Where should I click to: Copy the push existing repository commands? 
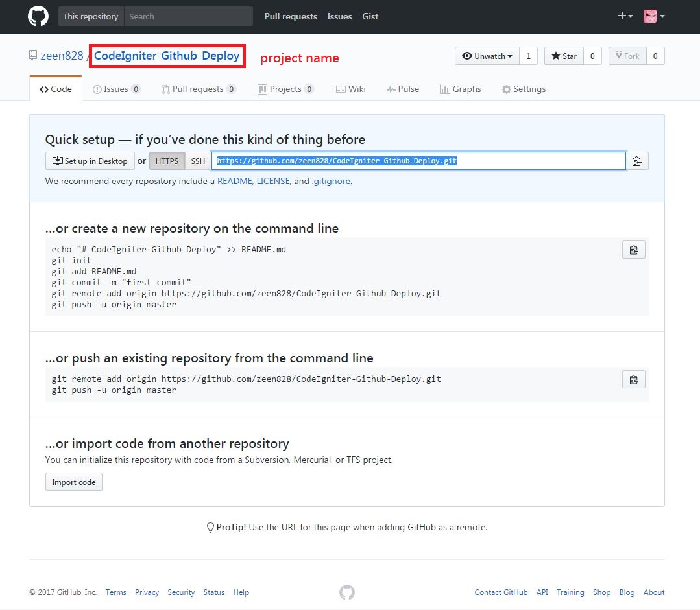633,380
